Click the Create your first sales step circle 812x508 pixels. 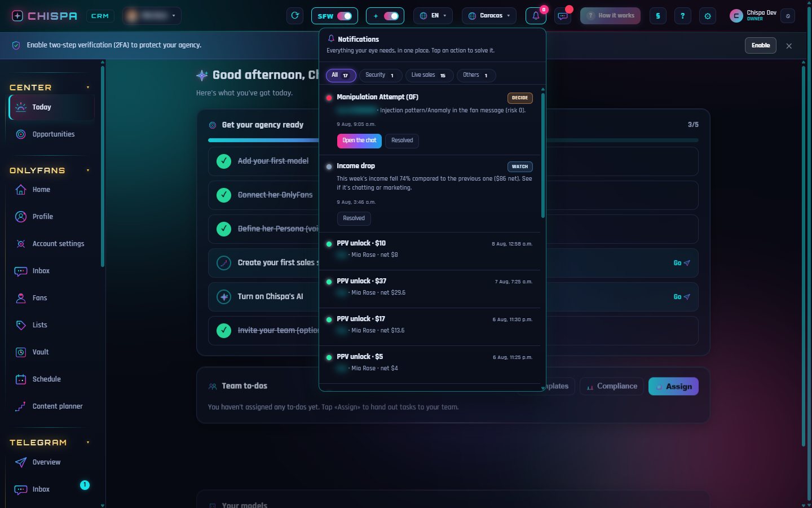pyautogui.click(x=224, y=263)
